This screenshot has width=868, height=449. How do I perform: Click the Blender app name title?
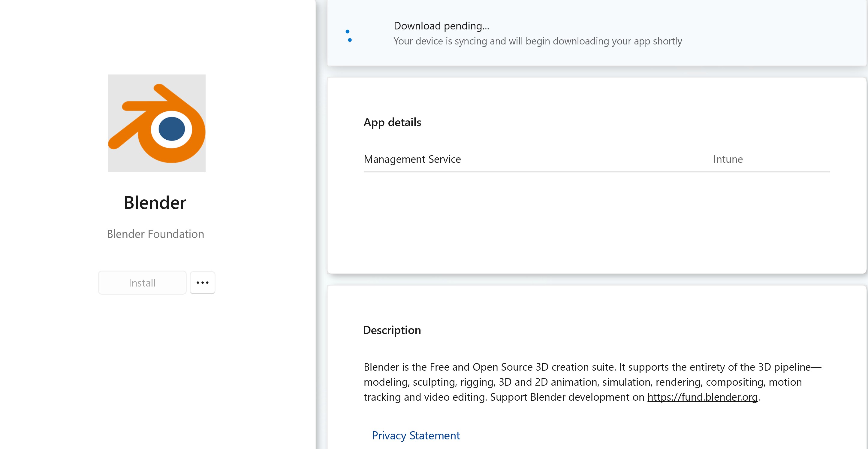coord(155,203)
